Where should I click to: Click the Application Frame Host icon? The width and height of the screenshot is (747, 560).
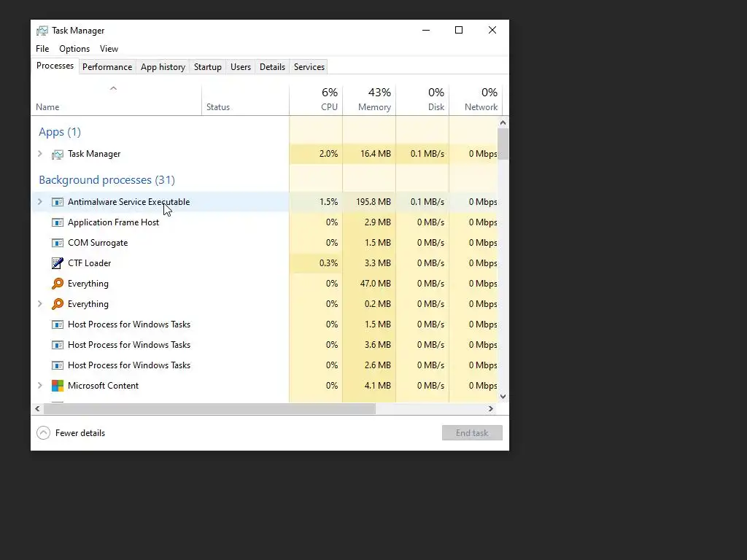[57, 222]
